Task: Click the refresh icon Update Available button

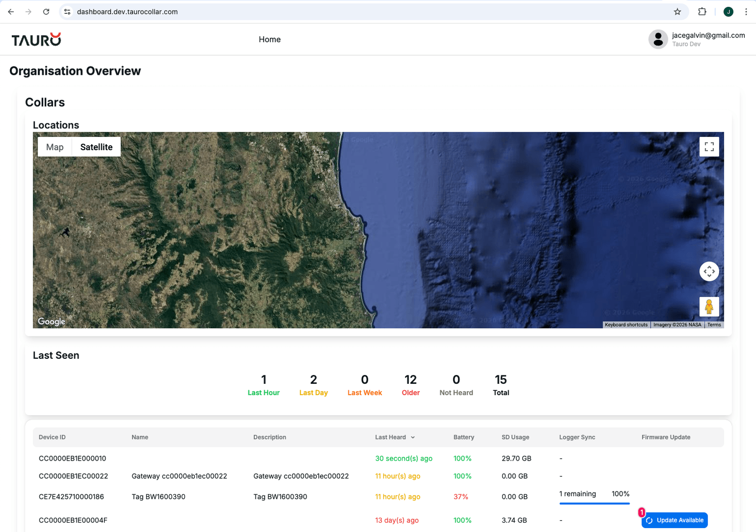Action: pos(649,520)
